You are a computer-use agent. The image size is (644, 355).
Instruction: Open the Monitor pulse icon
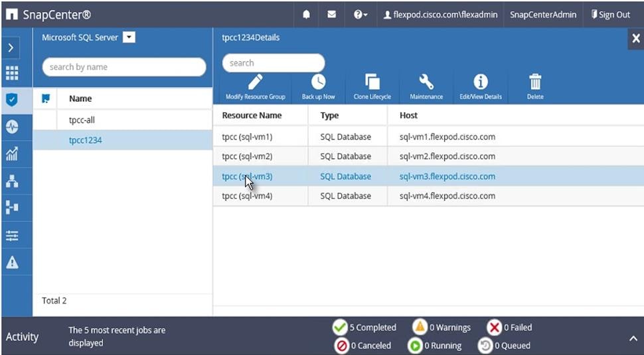(x=12, y=127)
